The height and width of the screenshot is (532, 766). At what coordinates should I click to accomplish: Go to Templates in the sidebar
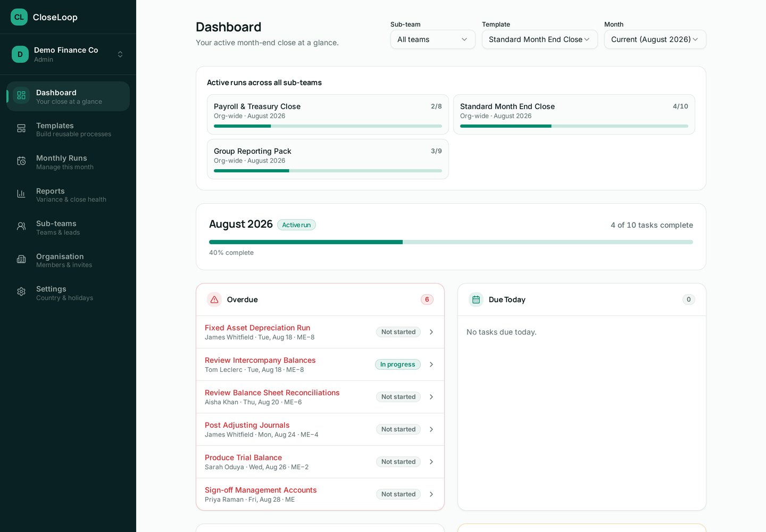[68, 129]
